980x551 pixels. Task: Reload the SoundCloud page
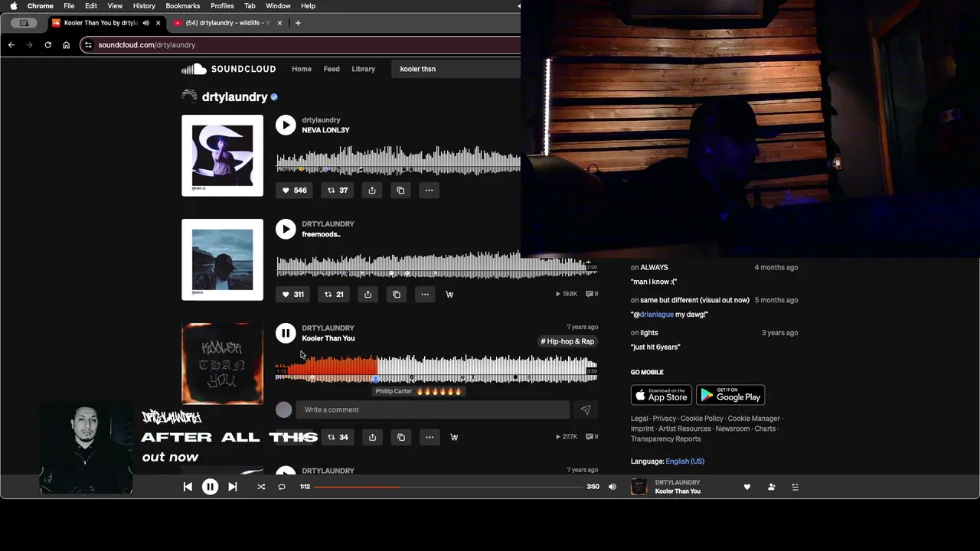[47, 45]
